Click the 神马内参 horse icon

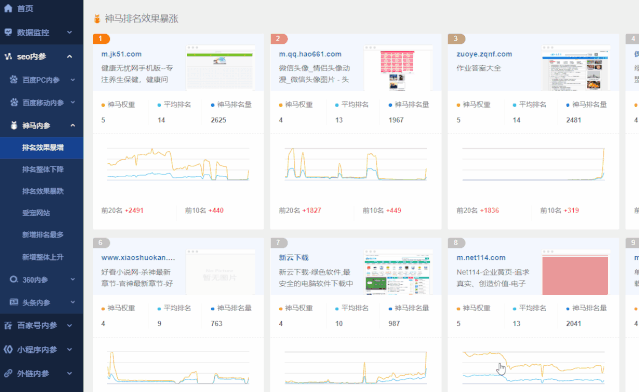coord(14,125)
